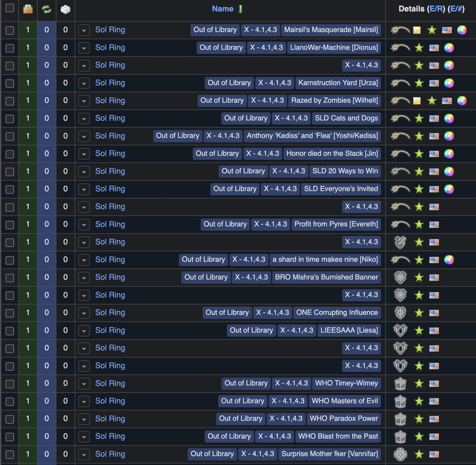Click the shooting star set icon in SLD Cats and Dogs row
Viewport: 476px width, 465px height.
click(400, 118)
